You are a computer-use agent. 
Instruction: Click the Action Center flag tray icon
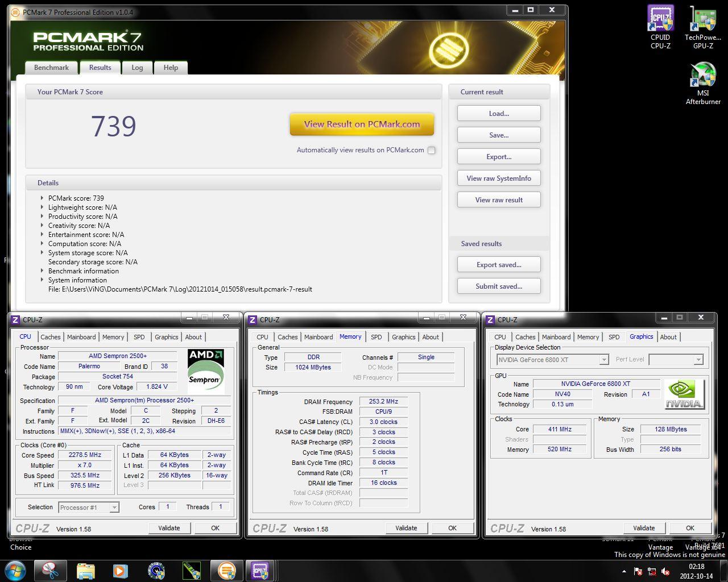click(x=638, y=571)
